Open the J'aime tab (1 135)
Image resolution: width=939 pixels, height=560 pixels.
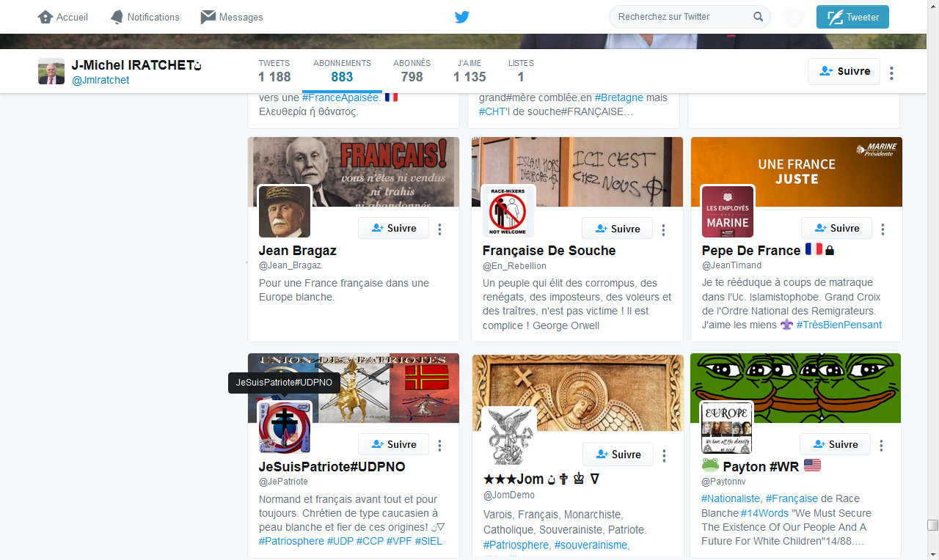(469, 71)
